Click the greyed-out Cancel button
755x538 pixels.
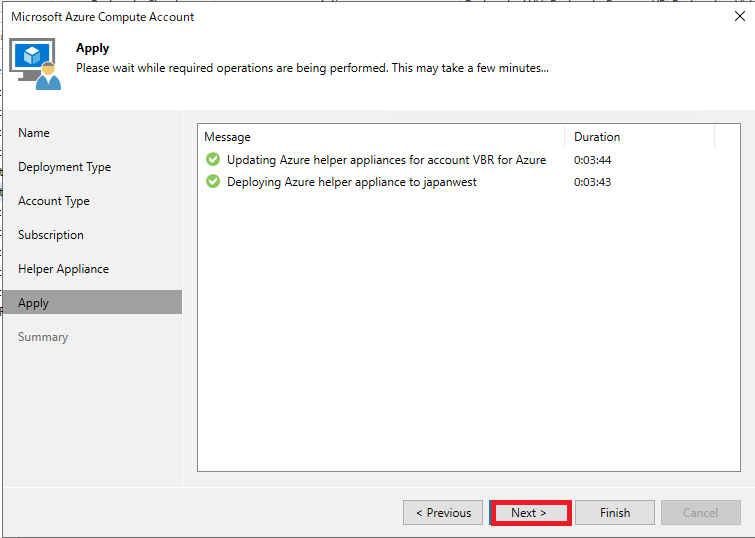pos(701,512)
